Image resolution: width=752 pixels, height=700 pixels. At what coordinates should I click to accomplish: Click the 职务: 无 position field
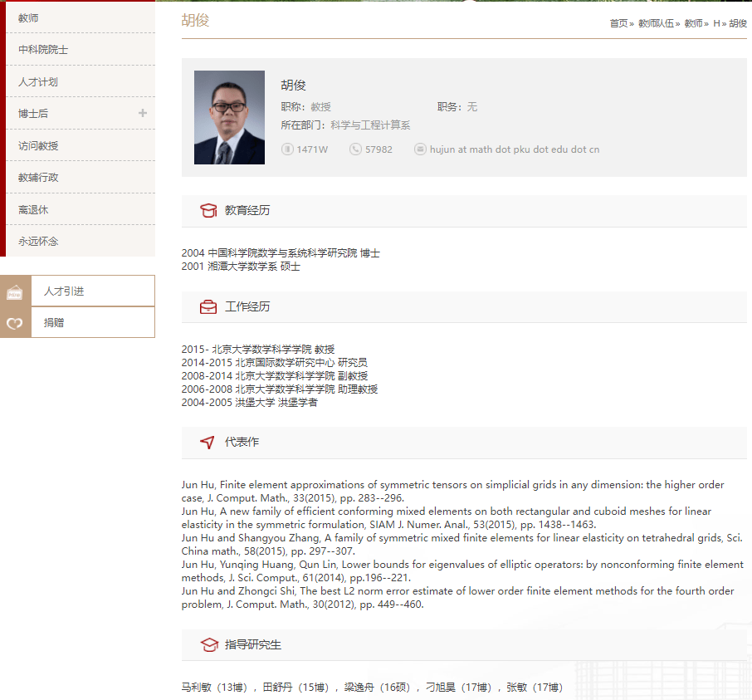point(457,107)
